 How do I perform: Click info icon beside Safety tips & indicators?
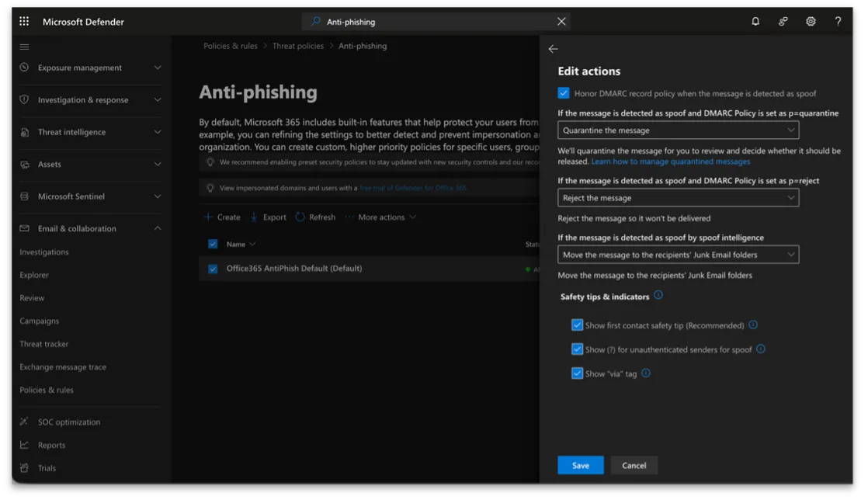tap(658, 295)
